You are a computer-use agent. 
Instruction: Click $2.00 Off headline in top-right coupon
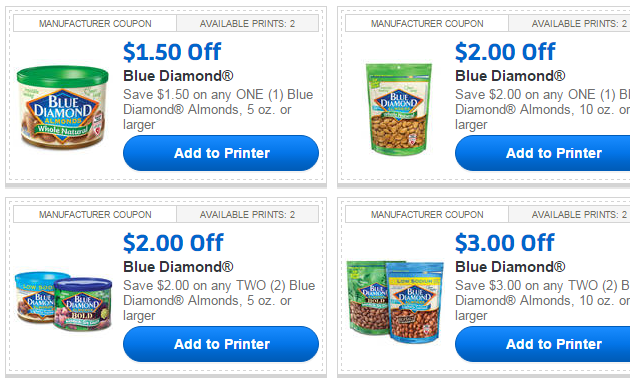[x=505, y=52]
